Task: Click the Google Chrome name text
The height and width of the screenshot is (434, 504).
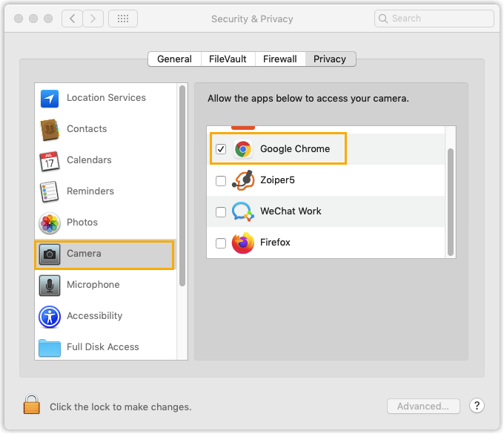Action: coord(295,149)
